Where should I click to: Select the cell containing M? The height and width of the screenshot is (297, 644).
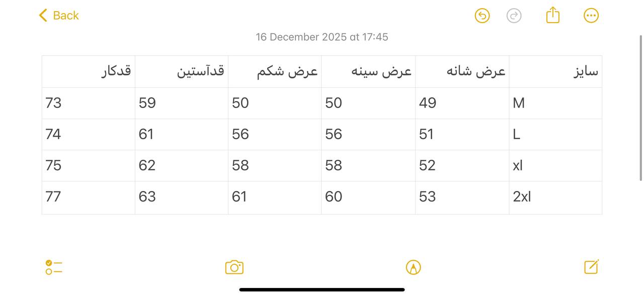(x=555, y=103)
